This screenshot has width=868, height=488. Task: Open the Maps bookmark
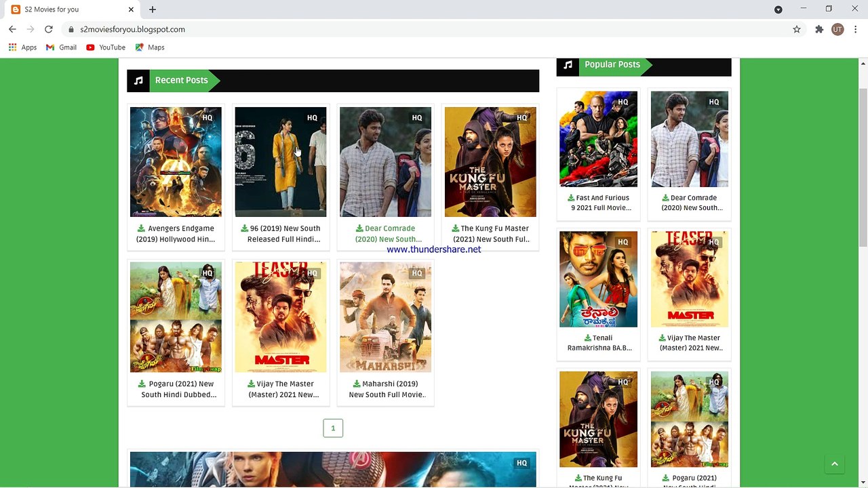tap(150, 47)
